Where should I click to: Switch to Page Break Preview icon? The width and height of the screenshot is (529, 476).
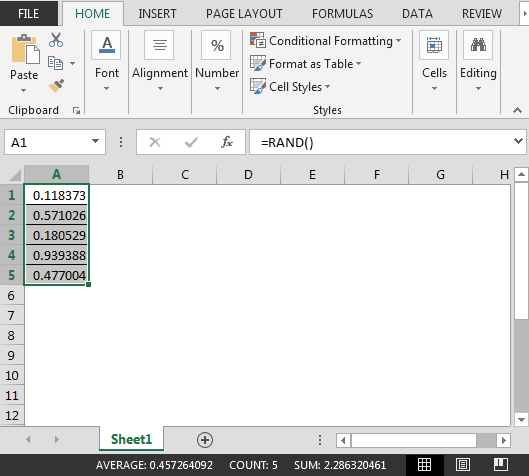[x=501, y=465]
